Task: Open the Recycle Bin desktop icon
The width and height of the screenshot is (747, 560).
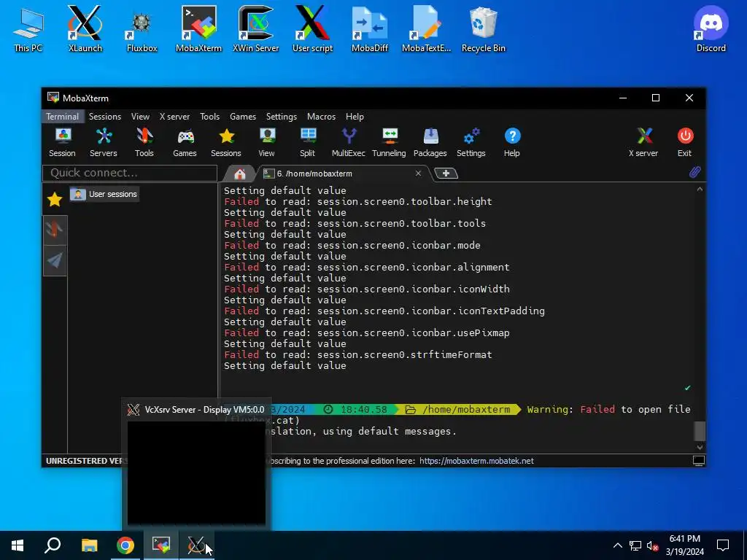Action: point(483,29)
